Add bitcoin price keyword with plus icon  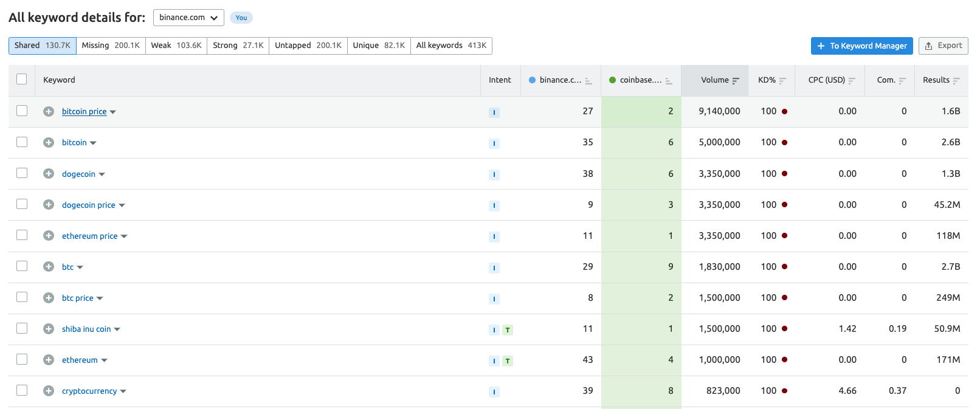[49, 112]
